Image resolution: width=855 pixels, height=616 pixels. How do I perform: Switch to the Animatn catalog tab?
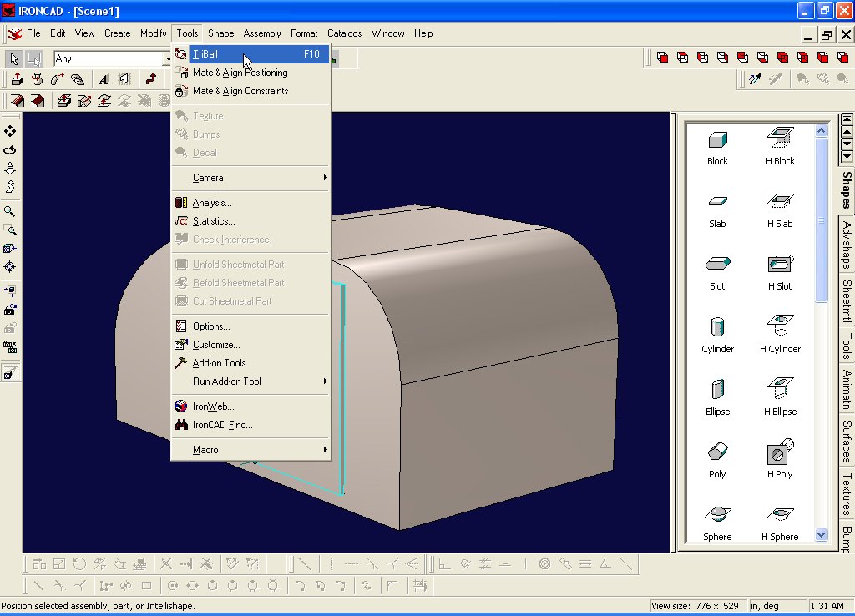coord(847,389)
